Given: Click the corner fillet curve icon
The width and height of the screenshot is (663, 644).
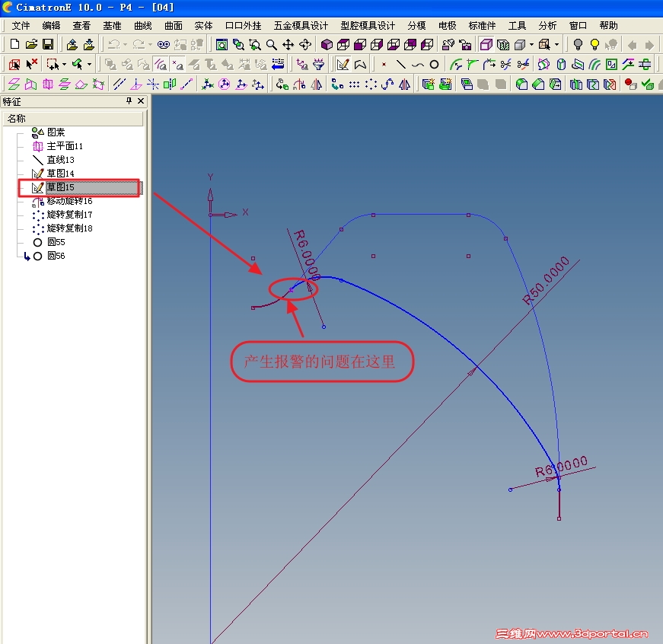Looking at the screenshot, I should point(472,64).
